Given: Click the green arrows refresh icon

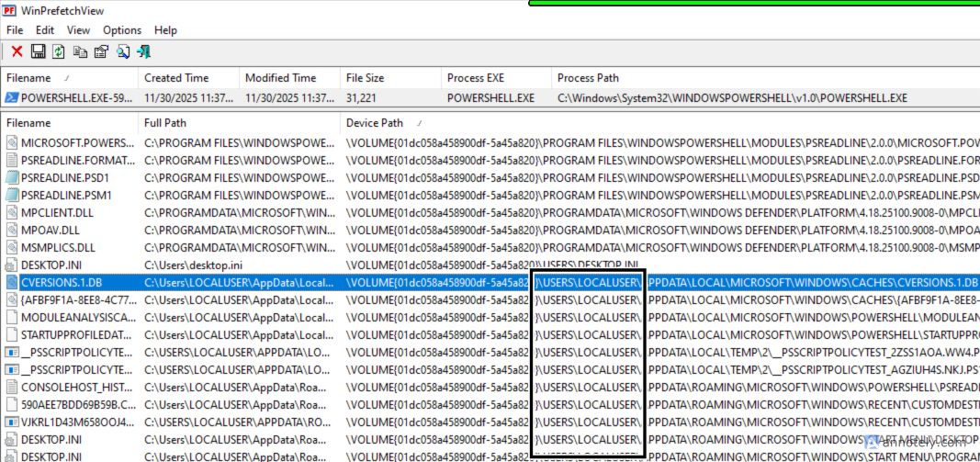Looking at the screenshot, I should click(59, 51).
